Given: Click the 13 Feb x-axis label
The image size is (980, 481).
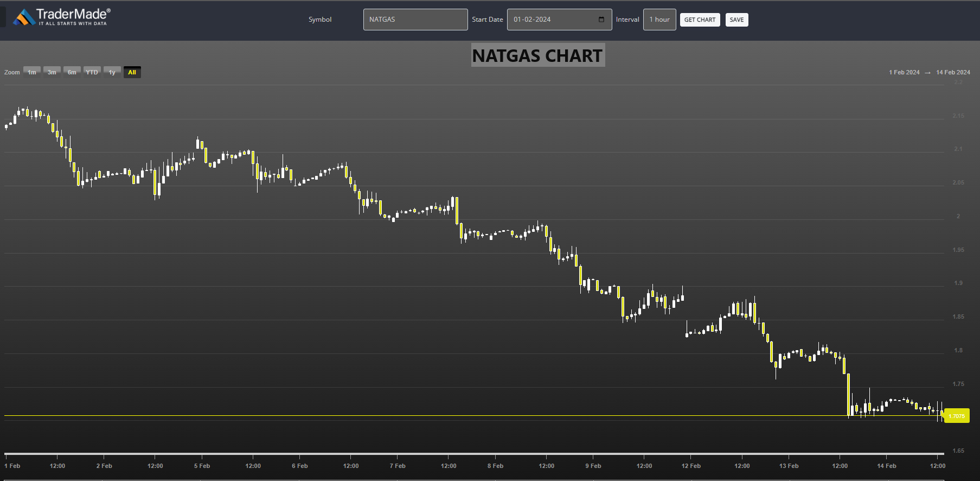Looking at the screenshot, I should click(x=789, y=466).
